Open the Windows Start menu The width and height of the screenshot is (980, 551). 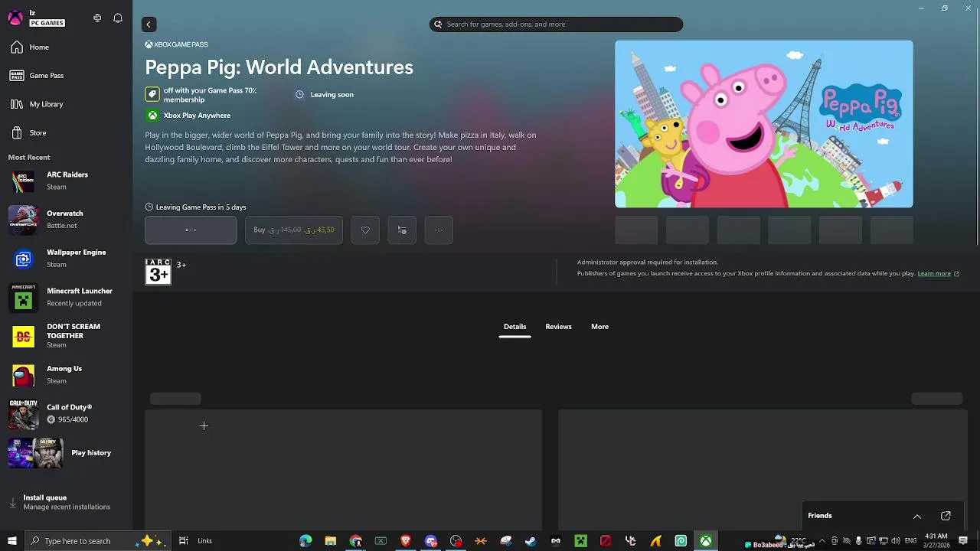coord(12,541)
